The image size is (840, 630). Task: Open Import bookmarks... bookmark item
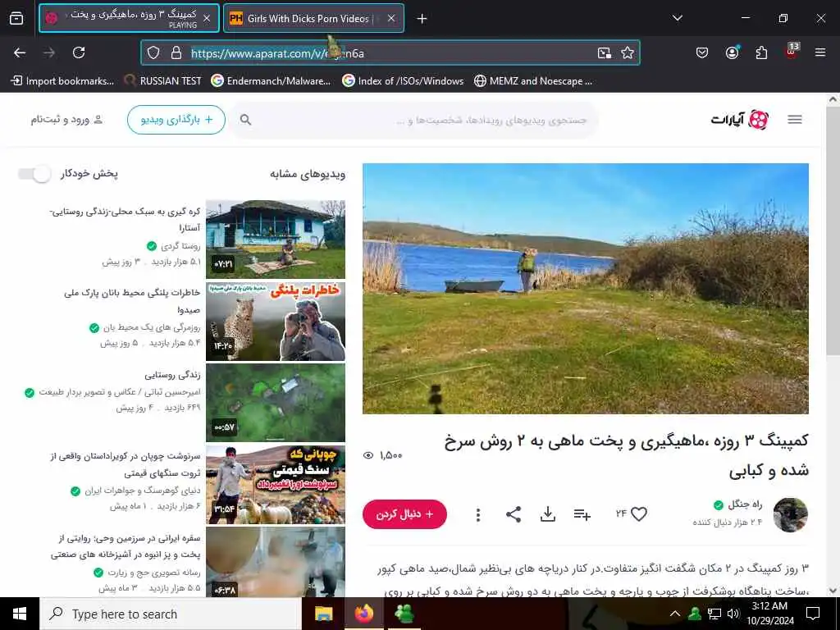(62, 81)
